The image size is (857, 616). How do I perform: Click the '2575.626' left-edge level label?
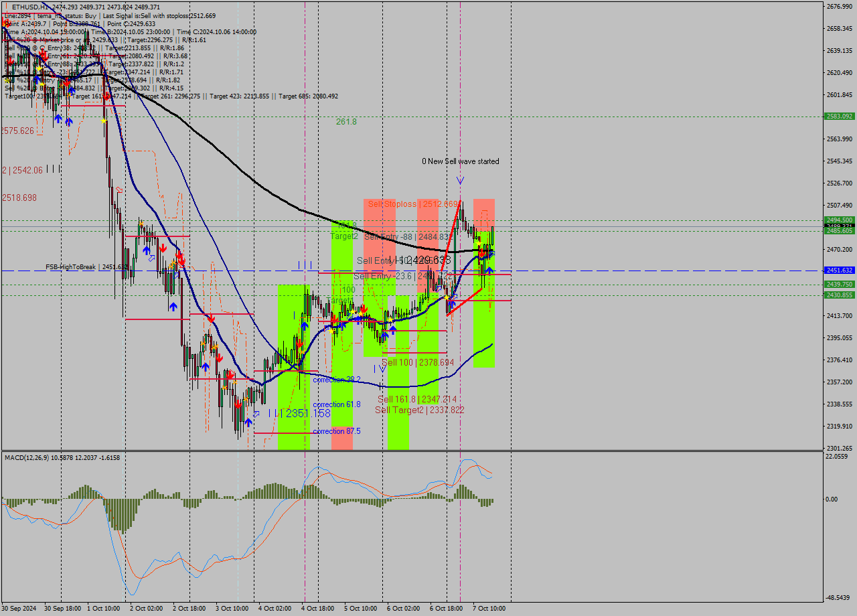point(17,131)
